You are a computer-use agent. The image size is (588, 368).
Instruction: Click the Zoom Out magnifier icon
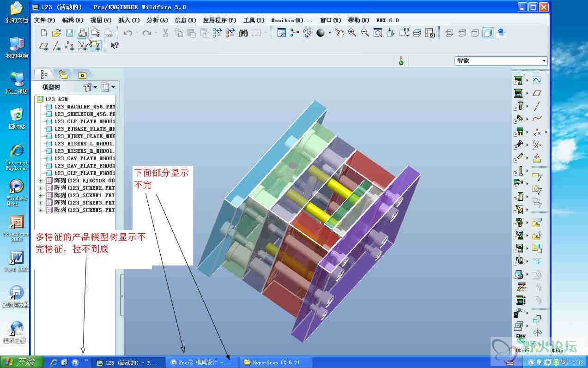[x=365, y=33]
